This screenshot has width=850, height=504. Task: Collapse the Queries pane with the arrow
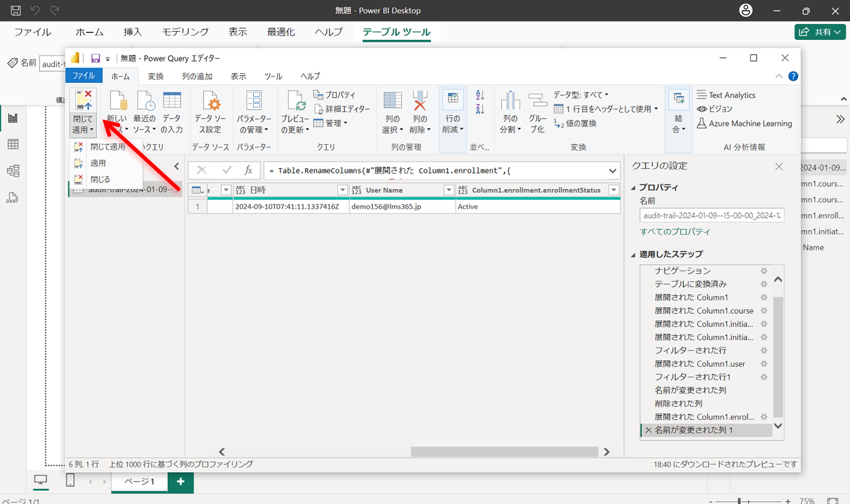(x=177, y=166)
